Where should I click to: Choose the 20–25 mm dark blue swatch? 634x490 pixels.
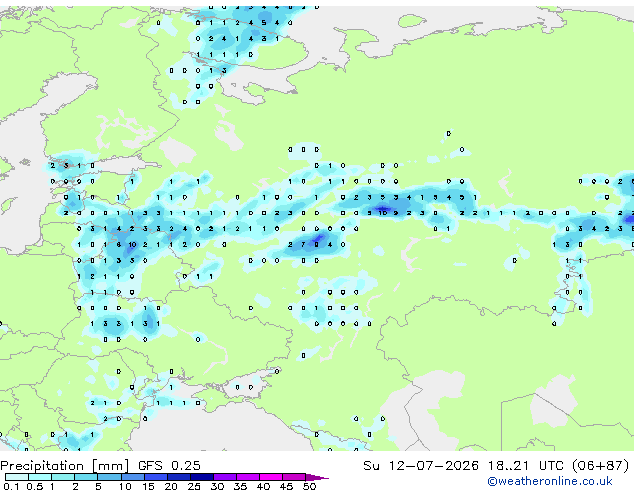click(179, 477)
